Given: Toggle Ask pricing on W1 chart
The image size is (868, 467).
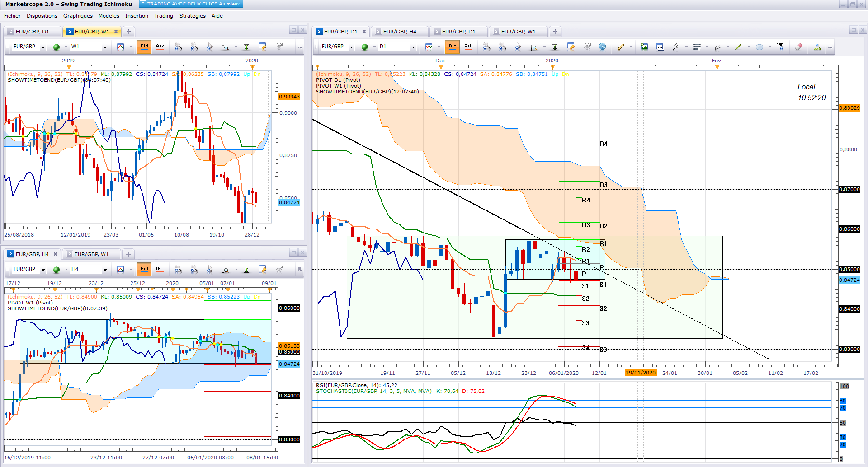Looking at the screenshot, I should (x=160, y=47).
